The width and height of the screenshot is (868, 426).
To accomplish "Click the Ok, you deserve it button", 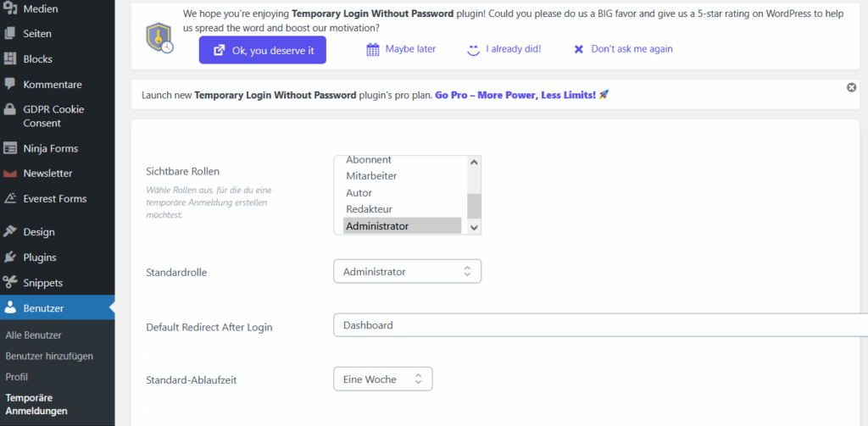I will tap(263, 50).
